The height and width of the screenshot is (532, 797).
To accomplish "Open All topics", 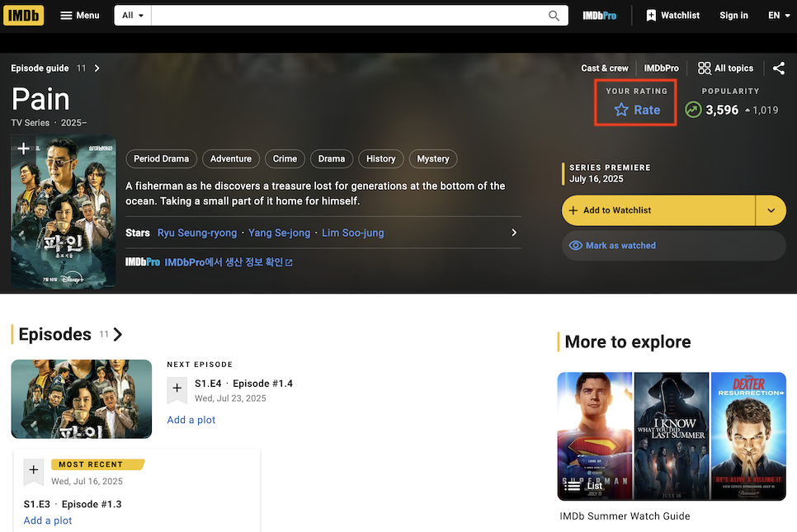I will click(x=725, y=68).
